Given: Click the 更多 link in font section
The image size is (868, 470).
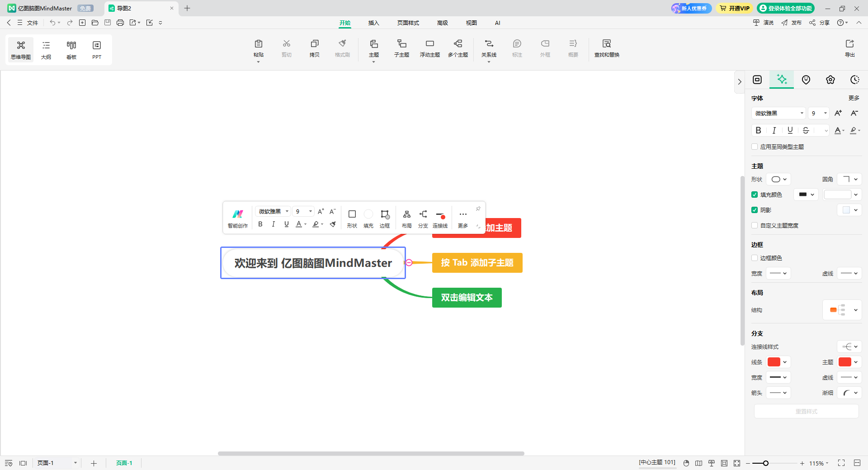Looking at the screenshot, I should tap(854, 98).
